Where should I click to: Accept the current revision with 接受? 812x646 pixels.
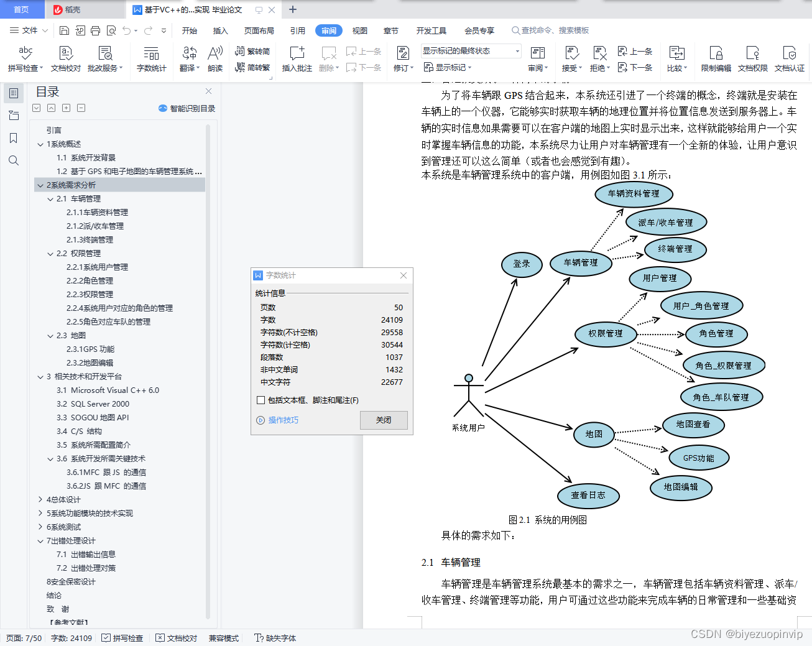coord(570,59)
